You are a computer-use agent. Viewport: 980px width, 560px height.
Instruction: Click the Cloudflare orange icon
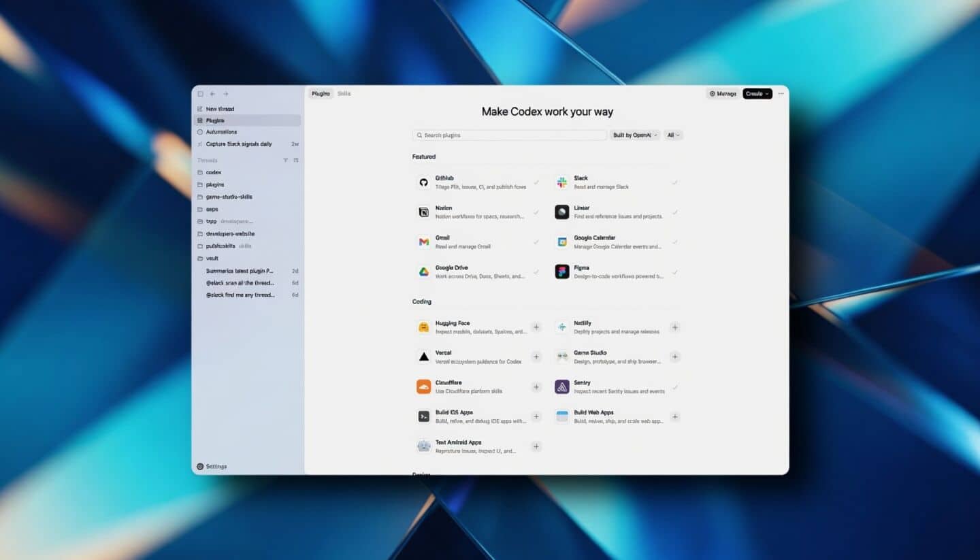(423, 386)
